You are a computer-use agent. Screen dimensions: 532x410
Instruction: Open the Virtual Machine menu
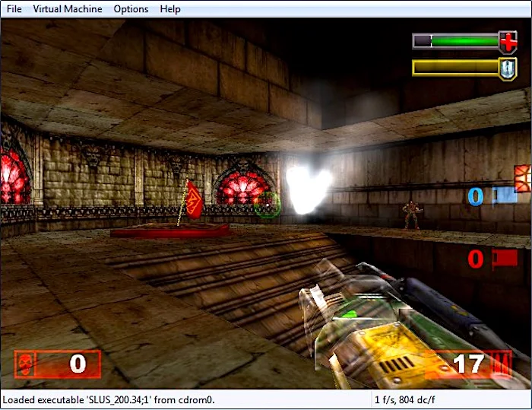click(x=67, y=9)
